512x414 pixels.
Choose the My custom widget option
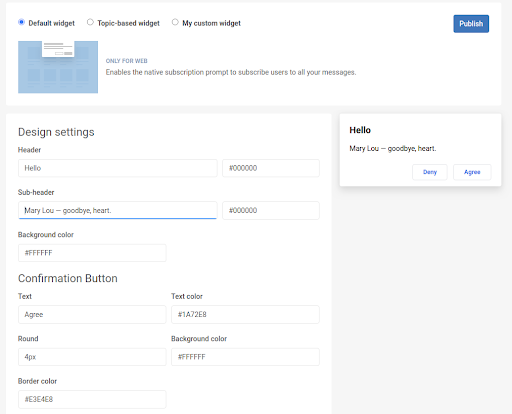175,22
